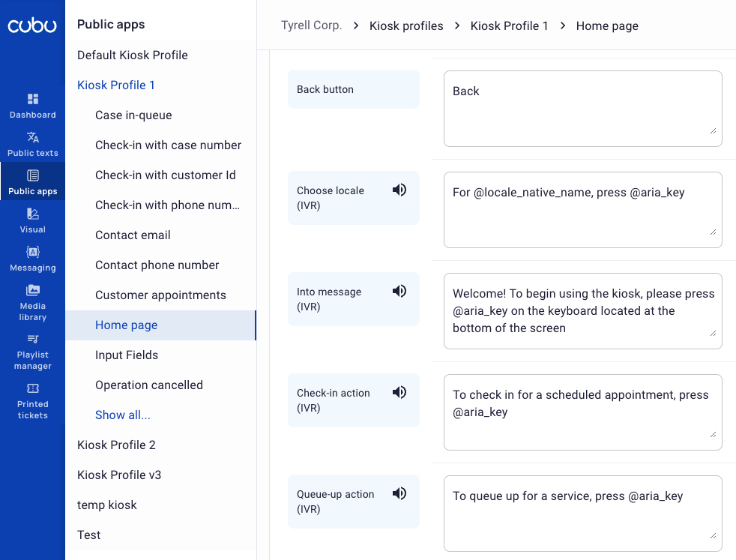Open the Printed tickets icon

[32, 388]
